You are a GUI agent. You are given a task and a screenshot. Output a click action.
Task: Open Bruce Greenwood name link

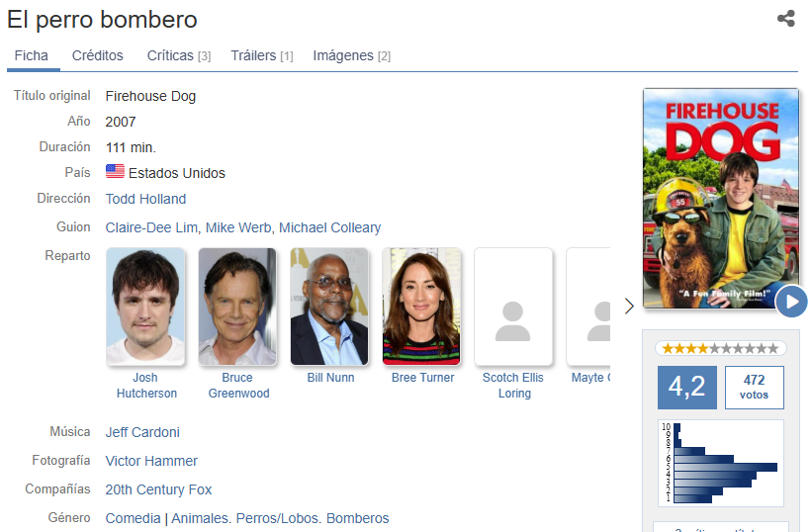[x=238, y=385]
